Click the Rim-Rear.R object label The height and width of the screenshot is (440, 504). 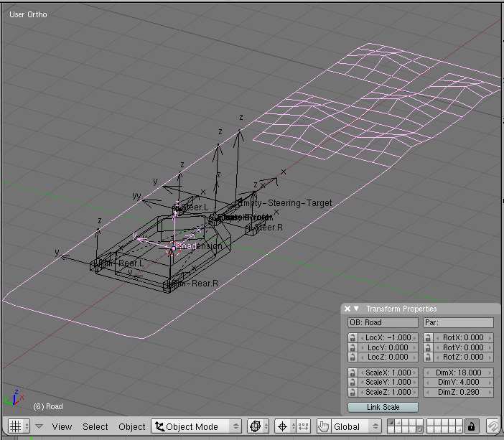coord(194,283)
